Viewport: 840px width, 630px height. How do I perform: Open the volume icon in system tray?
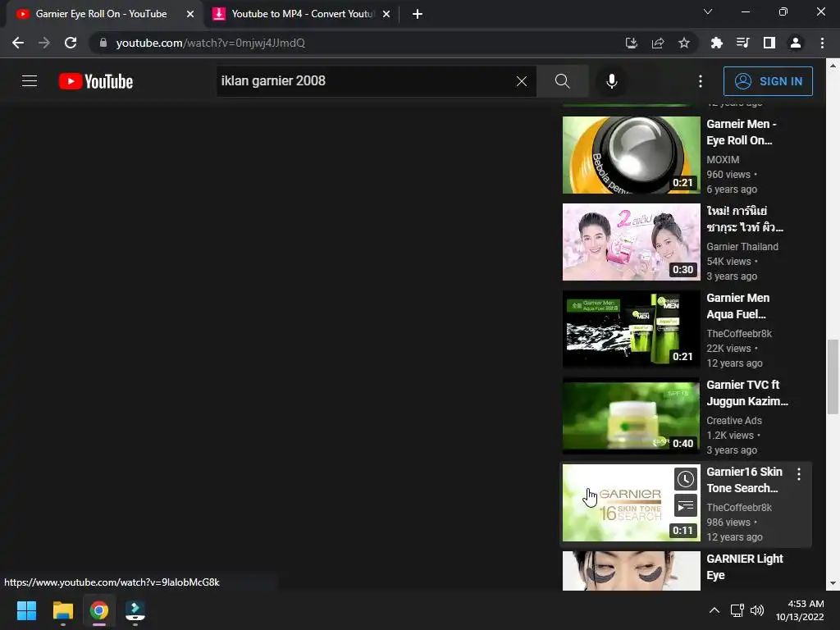click(757, 610)
